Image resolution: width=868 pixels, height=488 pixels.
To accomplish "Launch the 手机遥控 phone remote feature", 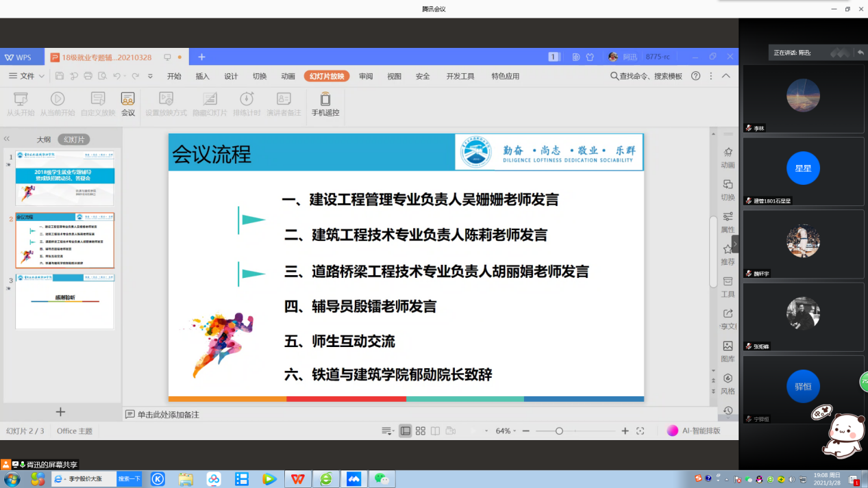I will 325,105.
